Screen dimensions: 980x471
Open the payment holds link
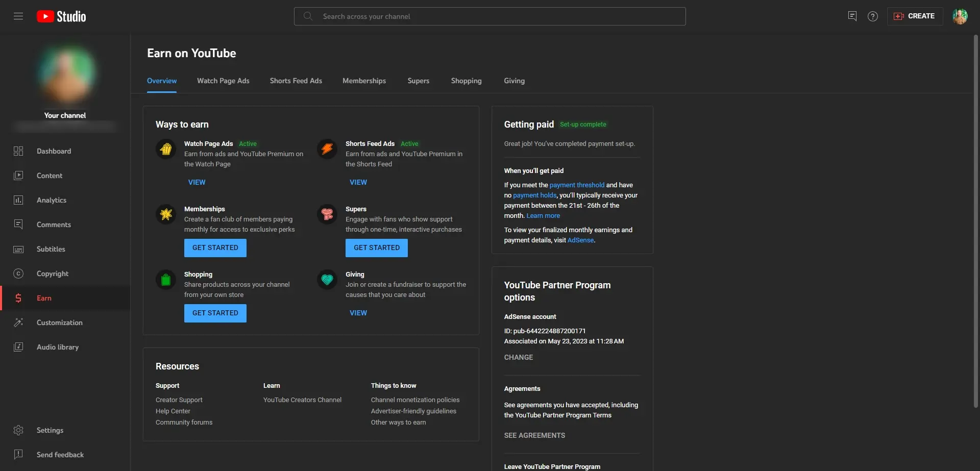(534, 195)
